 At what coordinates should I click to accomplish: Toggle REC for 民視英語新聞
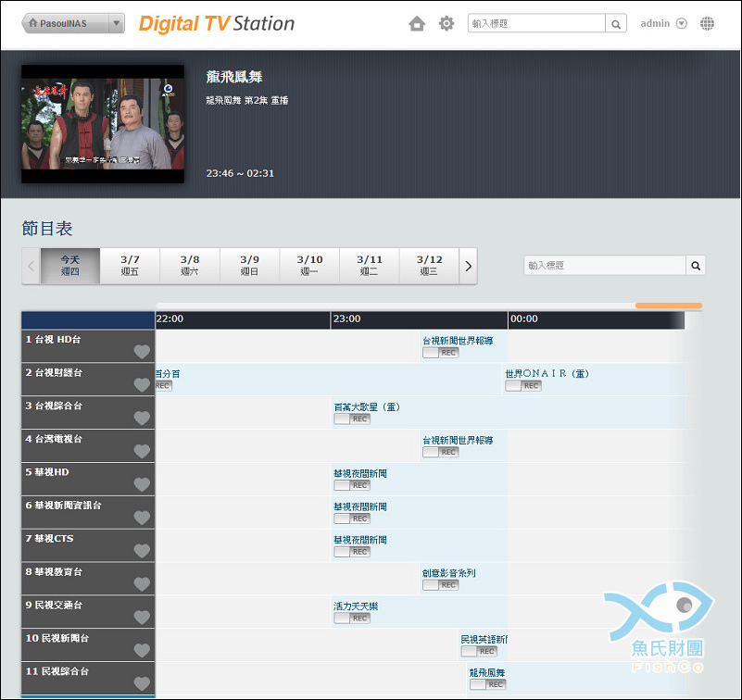479,651
